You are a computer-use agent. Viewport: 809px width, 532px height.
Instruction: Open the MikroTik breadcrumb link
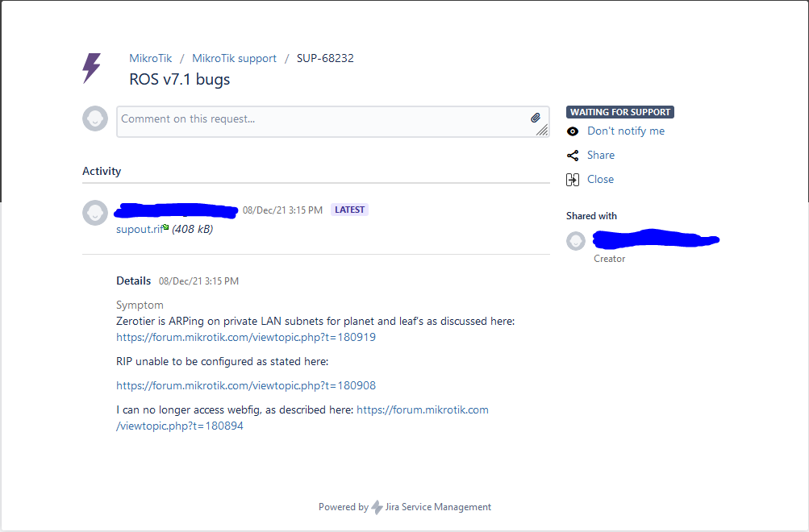(150, 58)
